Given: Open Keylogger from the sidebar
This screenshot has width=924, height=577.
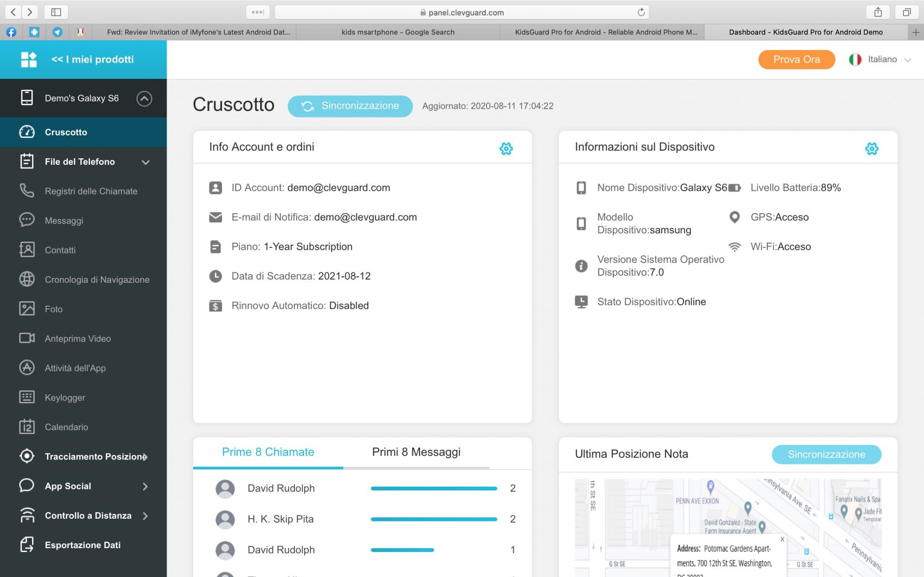Looking at the screenshot, I should pyautogui.click(x=65, y=398).
